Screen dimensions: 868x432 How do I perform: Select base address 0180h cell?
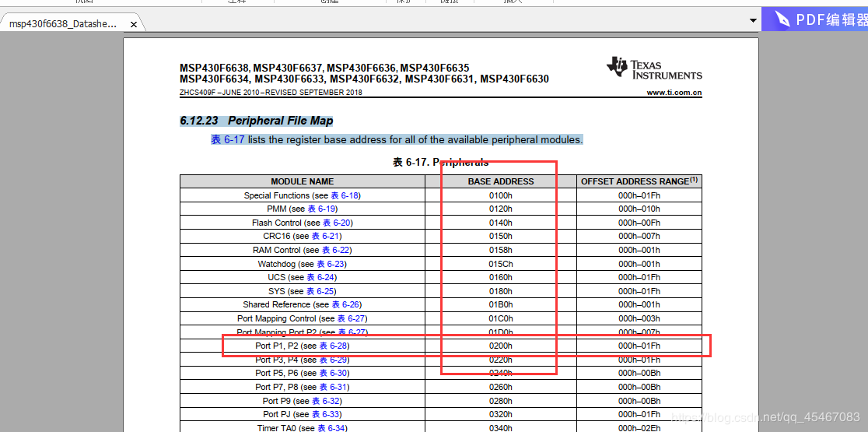(x=501, y=291)
